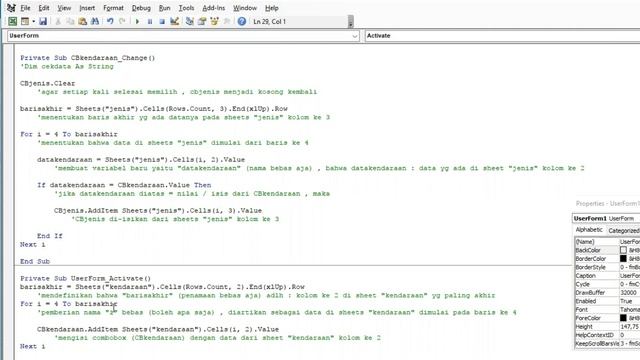Select the HelpContextID property row
Viewport: 640px width, 360px height.
click(607, 335)
